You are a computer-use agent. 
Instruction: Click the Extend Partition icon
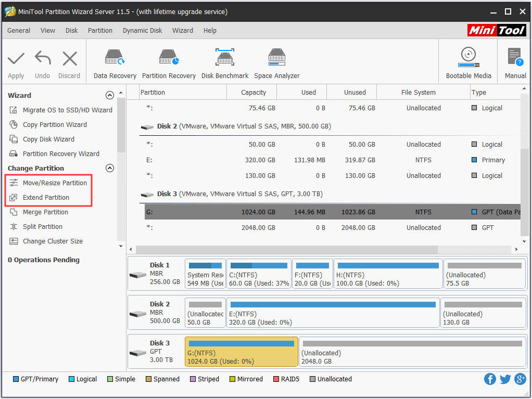pyautogui.click(x=14, y=198)
